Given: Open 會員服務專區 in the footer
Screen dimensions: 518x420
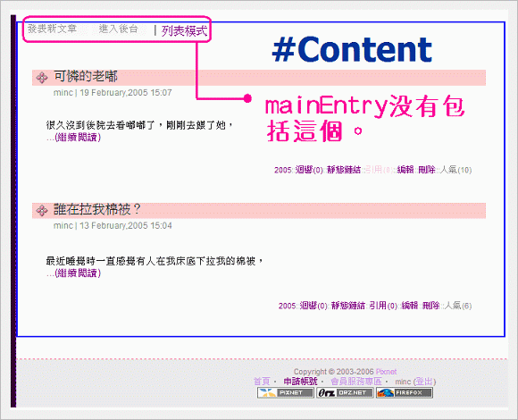Looking at the screenshot, I should point(356,382).
